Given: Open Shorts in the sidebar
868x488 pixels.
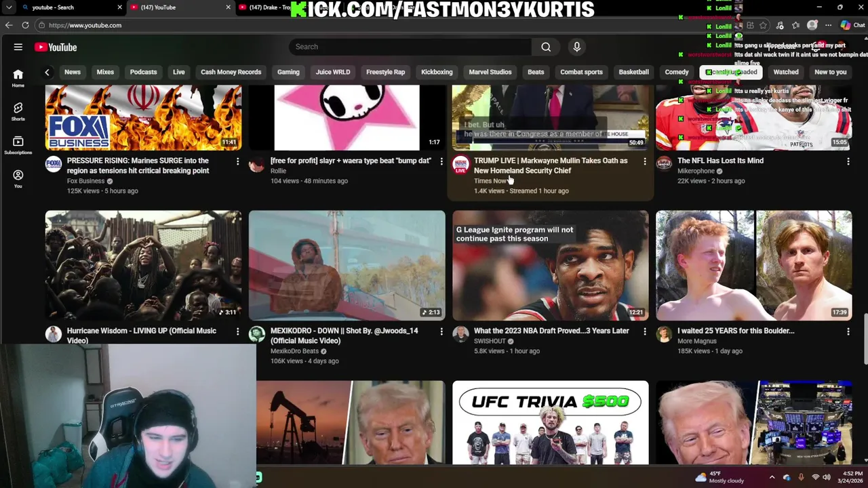Looking at the screenshot, I should pos(18,112).
